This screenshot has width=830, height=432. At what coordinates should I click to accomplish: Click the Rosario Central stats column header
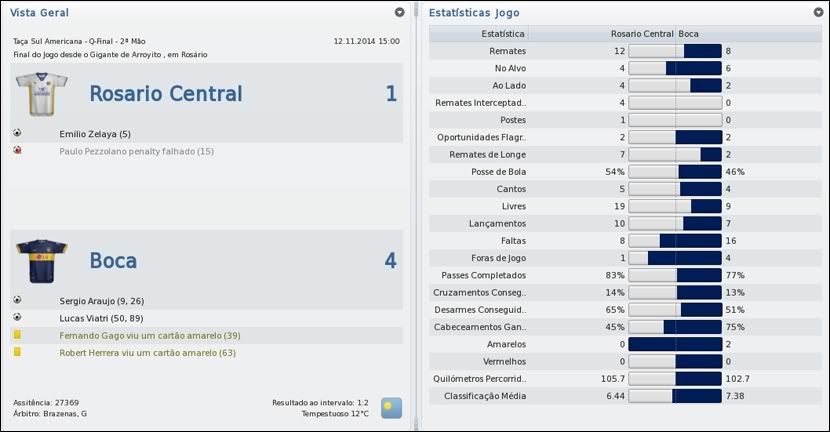click(x=641, y=34)
